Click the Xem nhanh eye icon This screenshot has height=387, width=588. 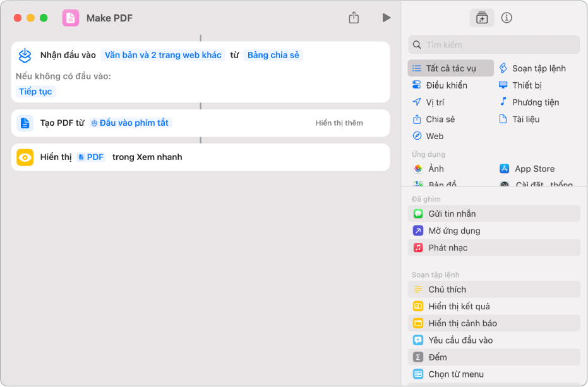tap(25, 157)
